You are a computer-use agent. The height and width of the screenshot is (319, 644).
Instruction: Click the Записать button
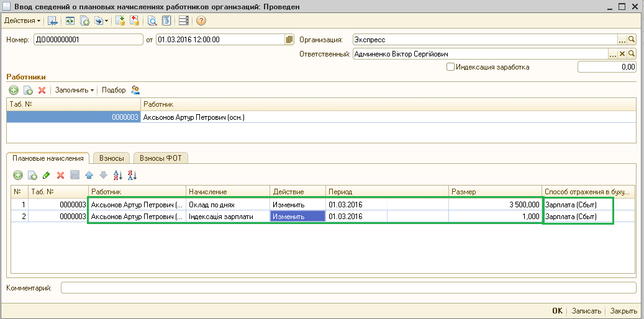tap(586, 311)
